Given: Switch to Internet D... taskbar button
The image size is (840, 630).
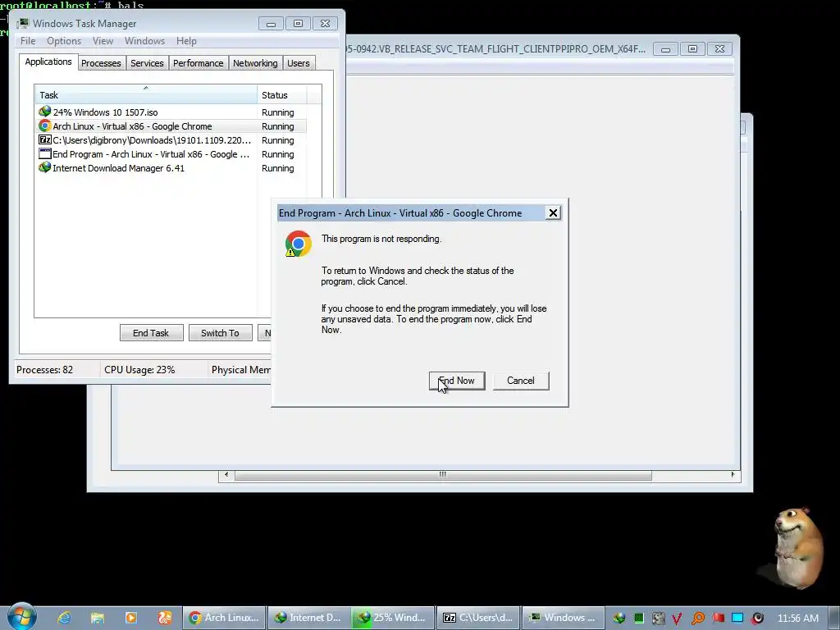Looking at the screenshot, I should pyautogui.click(x=308, y=618).
